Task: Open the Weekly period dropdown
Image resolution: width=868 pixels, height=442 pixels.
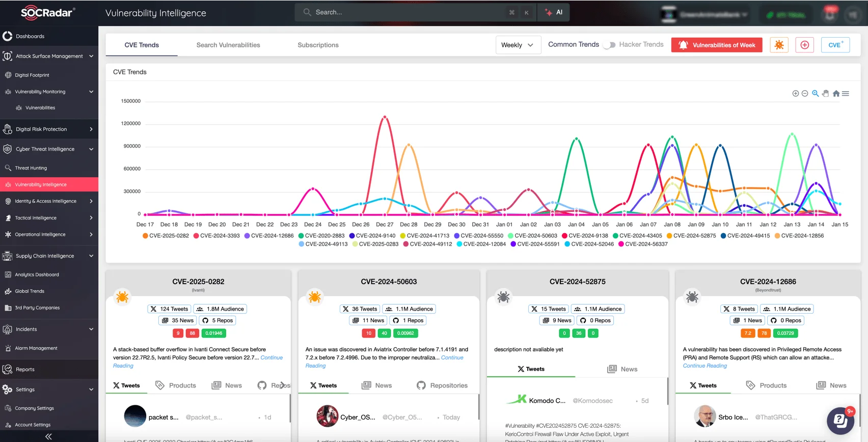Action: tap(518, 45)
